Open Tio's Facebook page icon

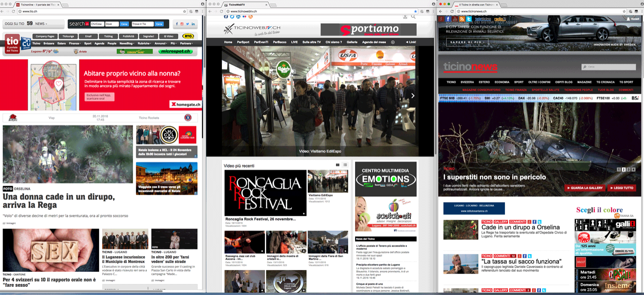coord(176,24)
